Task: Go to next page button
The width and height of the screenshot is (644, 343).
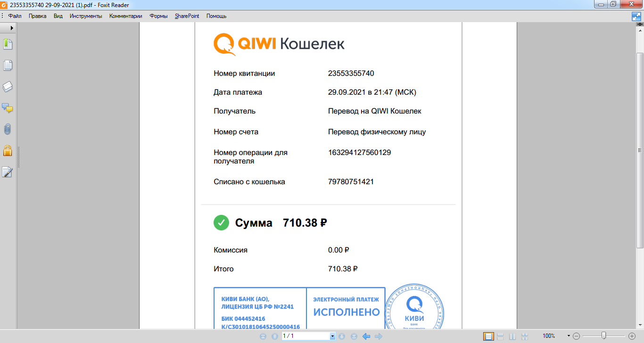Action: click(x=342, y=336)
